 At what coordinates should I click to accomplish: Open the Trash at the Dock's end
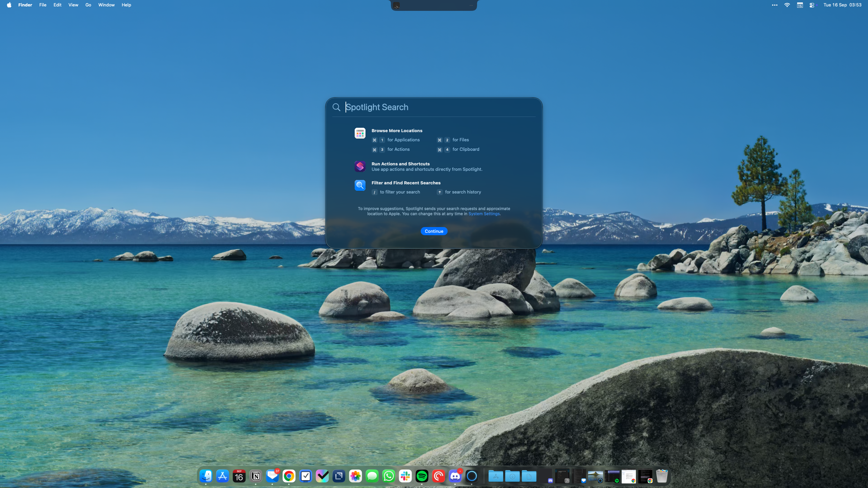(x=662, y=476)
